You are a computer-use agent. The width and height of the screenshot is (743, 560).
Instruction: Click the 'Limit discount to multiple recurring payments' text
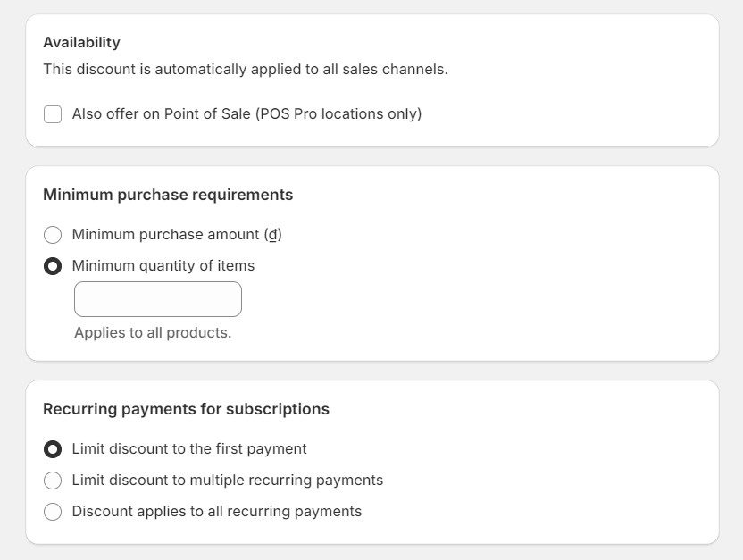click(x=227, y=481)
